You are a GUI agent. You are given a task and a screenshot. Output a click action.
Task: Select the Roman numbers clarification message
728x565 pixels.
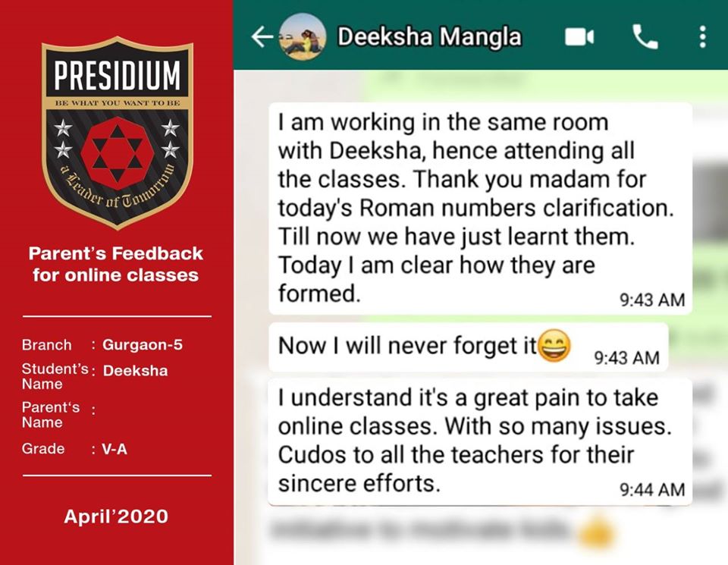pos(481,209)
